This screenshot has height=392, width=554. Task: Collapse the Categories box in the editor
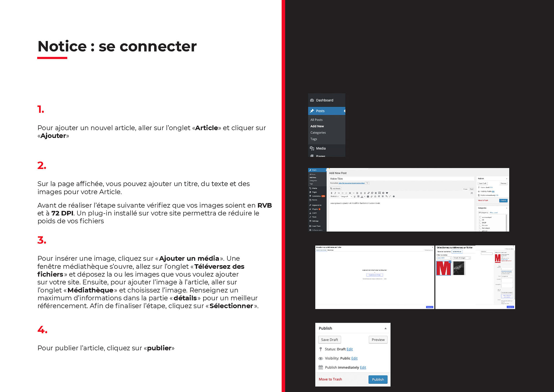(x=507, y=208)
